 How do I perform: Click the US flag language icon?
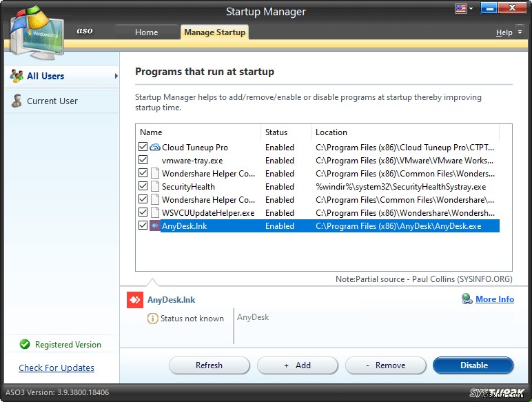[x=460, y=8]
